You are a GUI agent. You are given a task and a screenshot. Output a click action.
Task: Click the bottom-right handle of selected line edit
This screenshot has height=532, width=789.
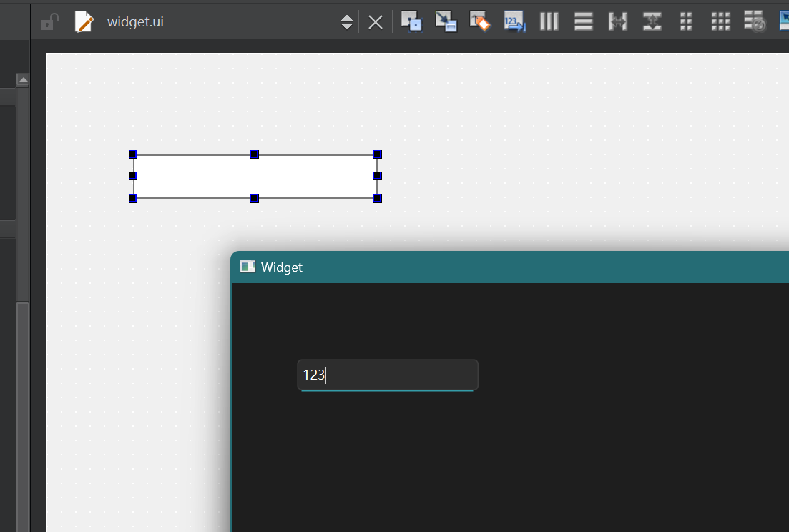pos(378,198)
